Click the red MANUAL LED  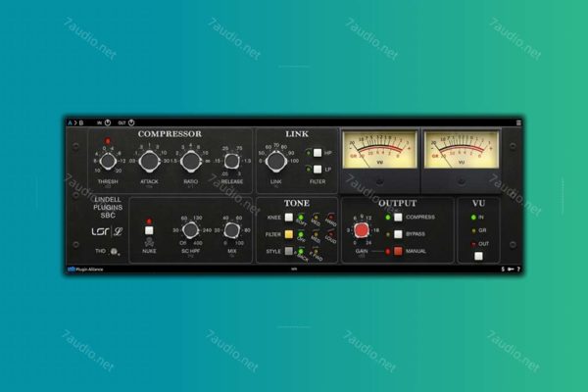click(x=388, y=251)
